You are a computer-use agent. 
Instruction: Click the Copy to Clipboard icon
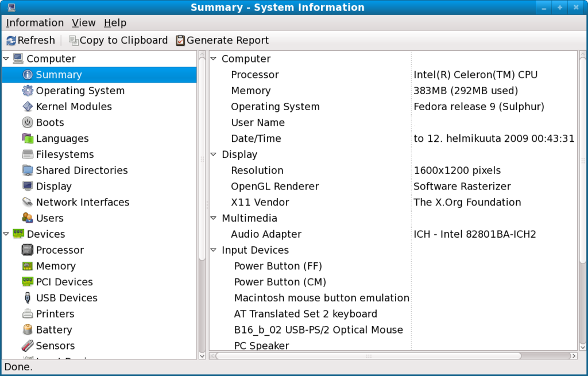point(73,41)
